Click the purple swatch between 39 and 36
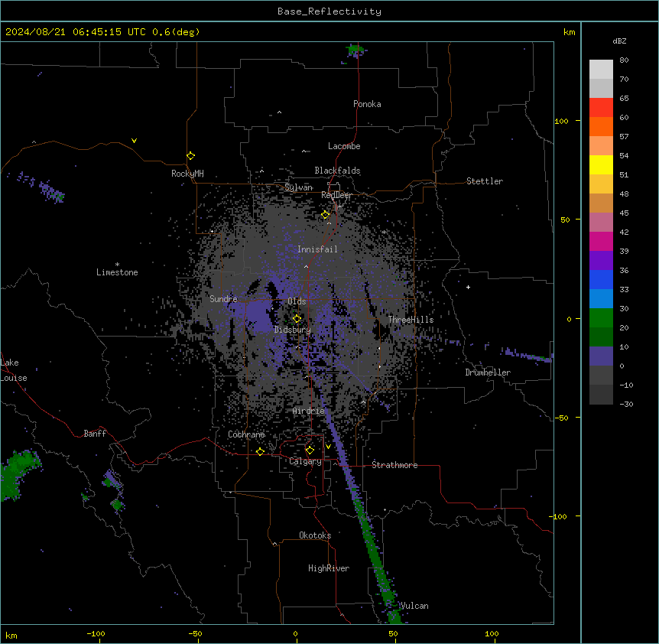This screenshot has width=659, height=644. (601, 261)
